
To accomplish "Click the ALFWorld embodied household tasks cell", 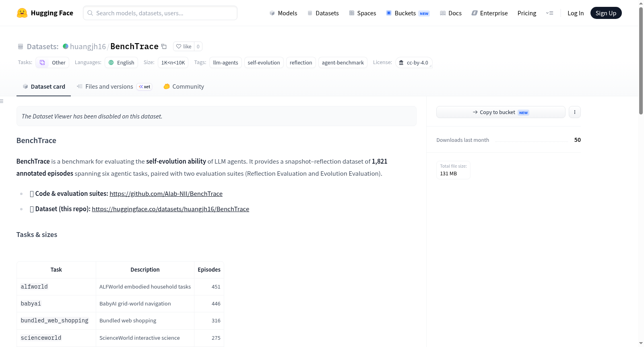I will [145, 287].
